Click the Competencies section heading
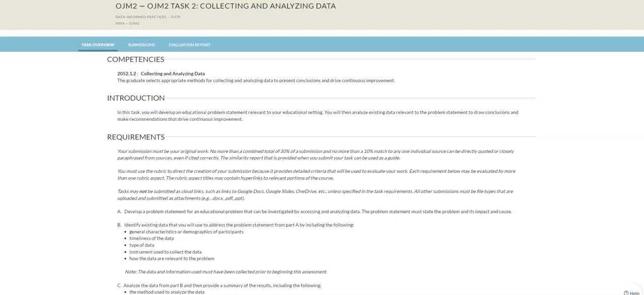 tap(135, 59)
